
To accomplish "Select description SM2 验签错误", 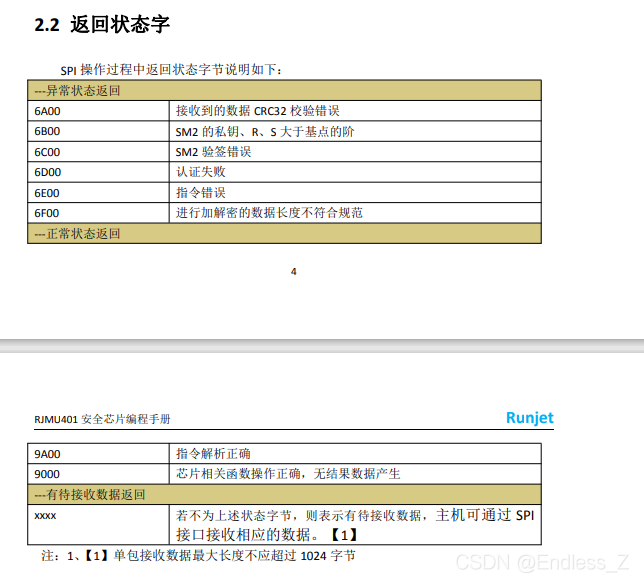I will 213,152.
